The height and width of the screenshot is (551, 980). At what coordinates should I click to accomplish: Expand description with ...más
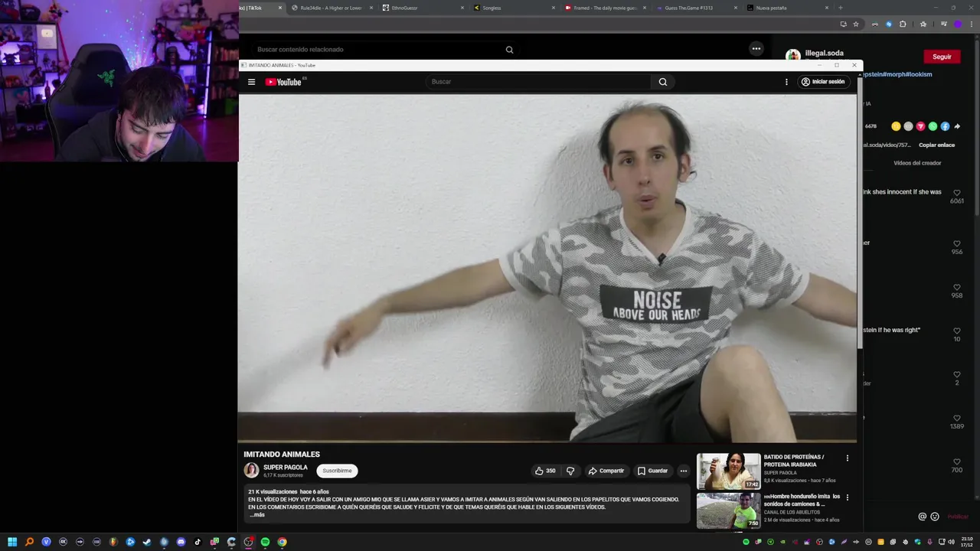tap(256, 514)
